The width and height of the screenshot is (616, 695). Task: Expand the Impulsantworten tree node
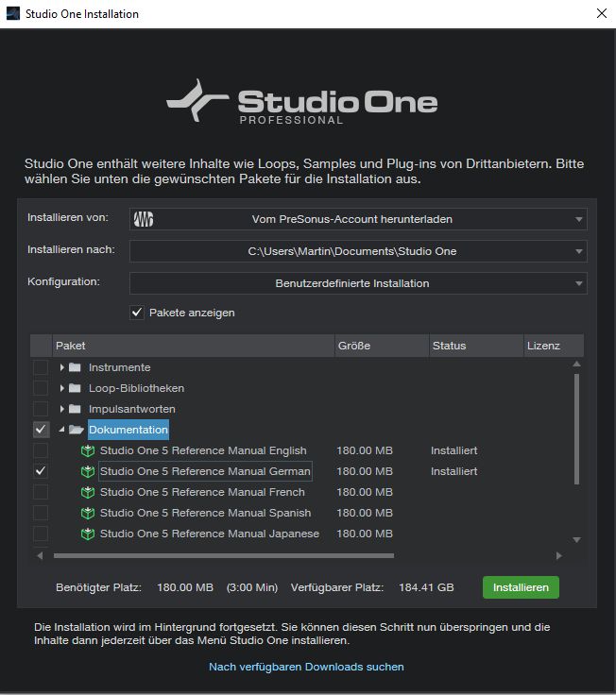click(x=61, y=409)
